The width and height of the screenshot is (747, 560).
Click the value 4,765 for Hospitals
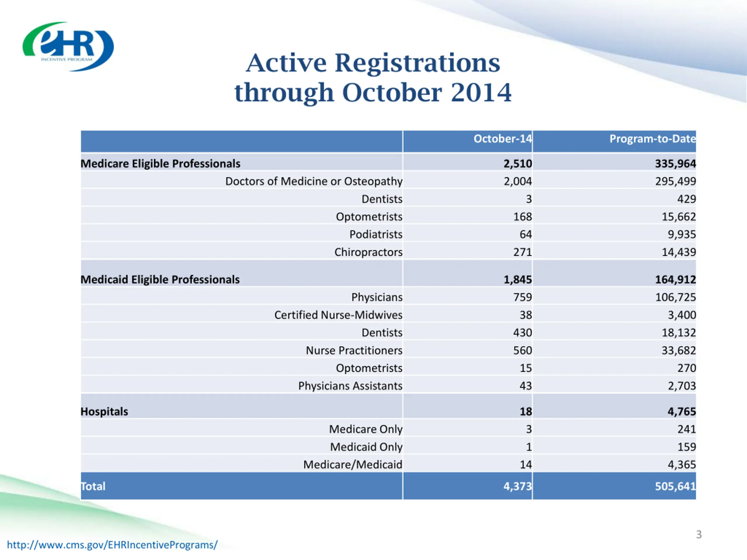click(x=681, y=412)
